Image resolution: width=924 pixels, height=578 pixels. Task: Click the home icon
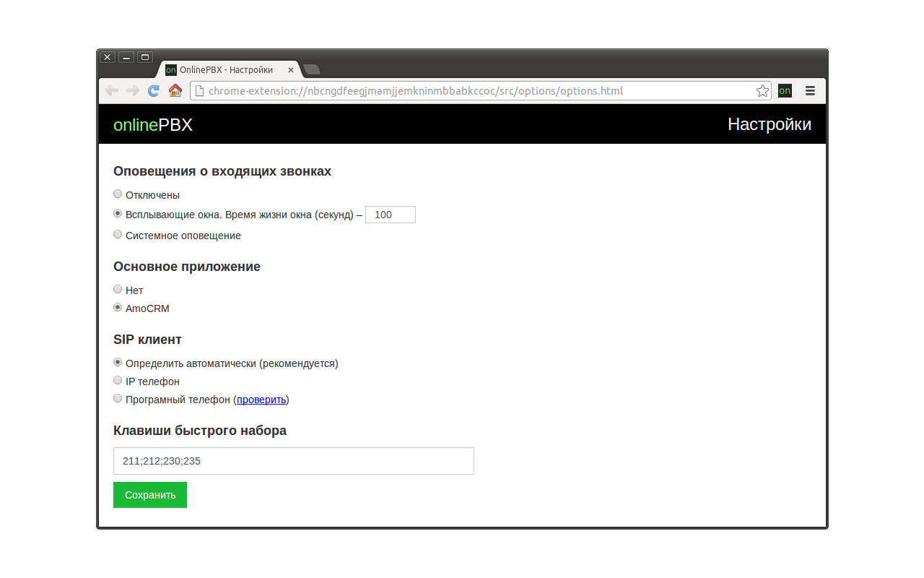(x=175, y=90)
